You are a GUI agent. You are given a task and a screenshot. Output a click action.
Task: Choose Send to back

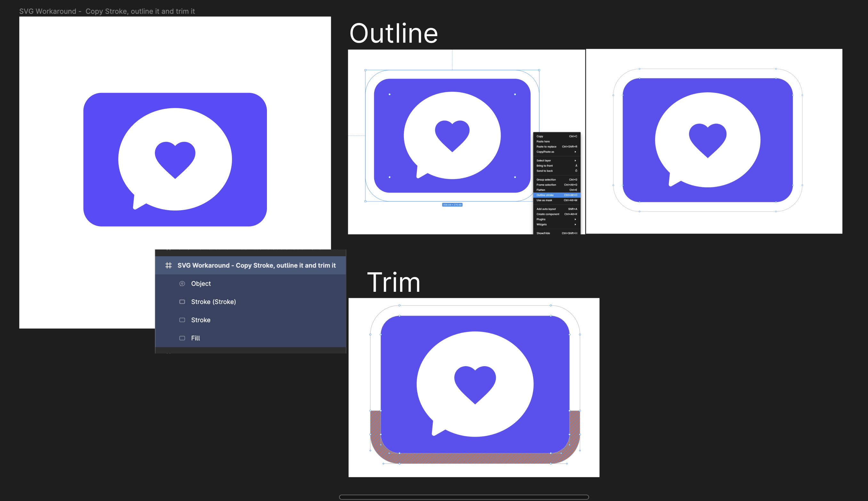[557, 171]
